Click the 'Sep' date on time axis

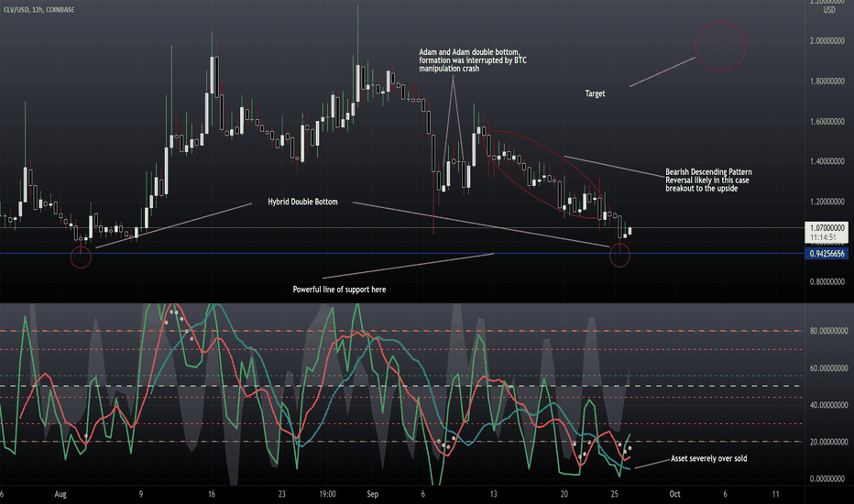(x=373, y=494)
